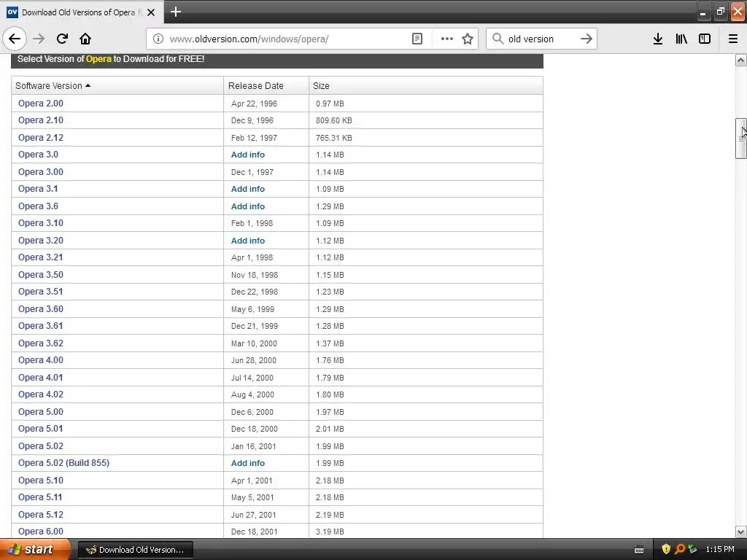Open Opera 4.02 version link
Image resolution: width=747 pixels, height=560 pixels.
click(41, 394)
